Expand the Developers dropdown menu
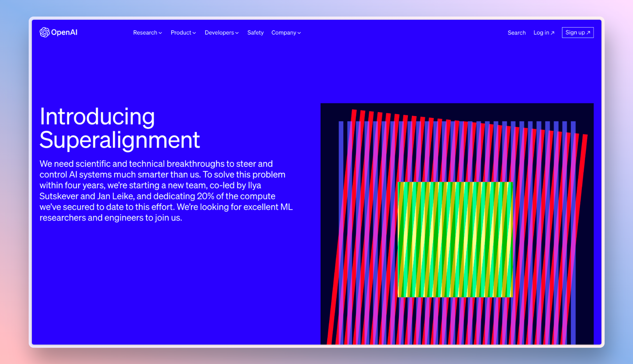Viewport: 633px width, 364px height. pos(222,33)
